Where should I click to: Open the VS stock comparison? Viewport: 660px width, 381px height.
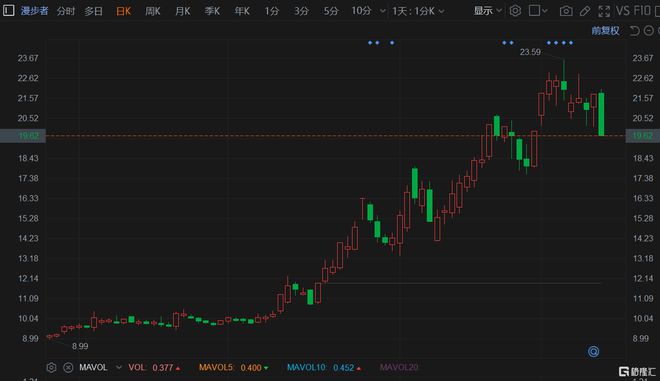click(623, 11)
